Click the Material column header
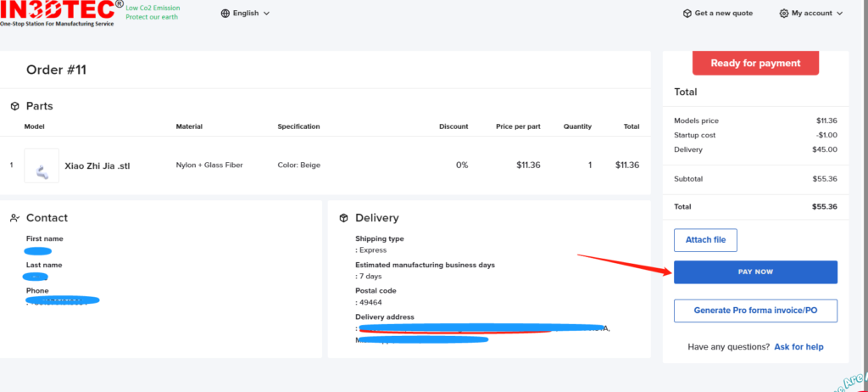The height and width of the screenshot is (392, 868). (189, 126)
